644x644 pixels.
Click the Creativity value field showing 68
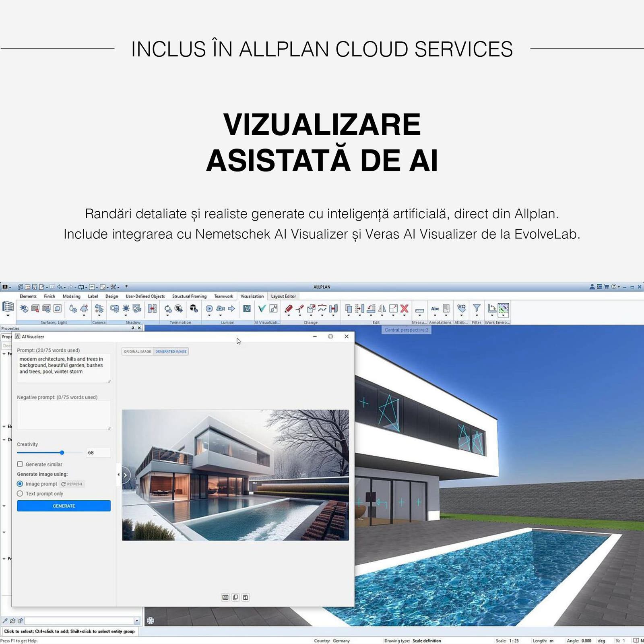click(x=98, y=453)
